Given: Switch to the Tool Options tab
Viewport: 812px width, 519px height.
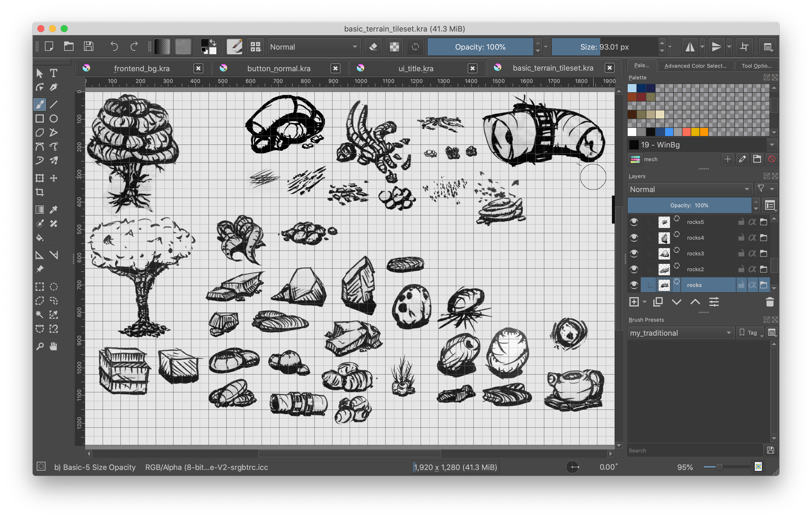Looking at the screenshot, I should pyautogui.click(x=755, y=66).
